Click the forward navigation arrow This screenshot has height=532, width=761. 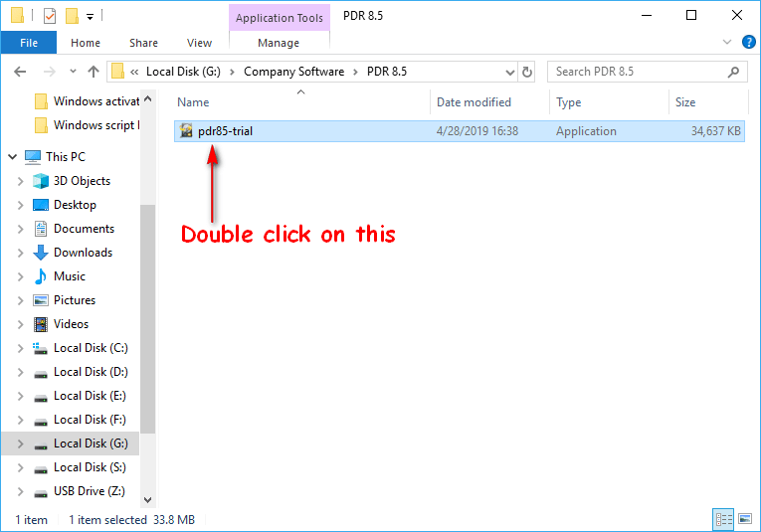coord(49,72)
